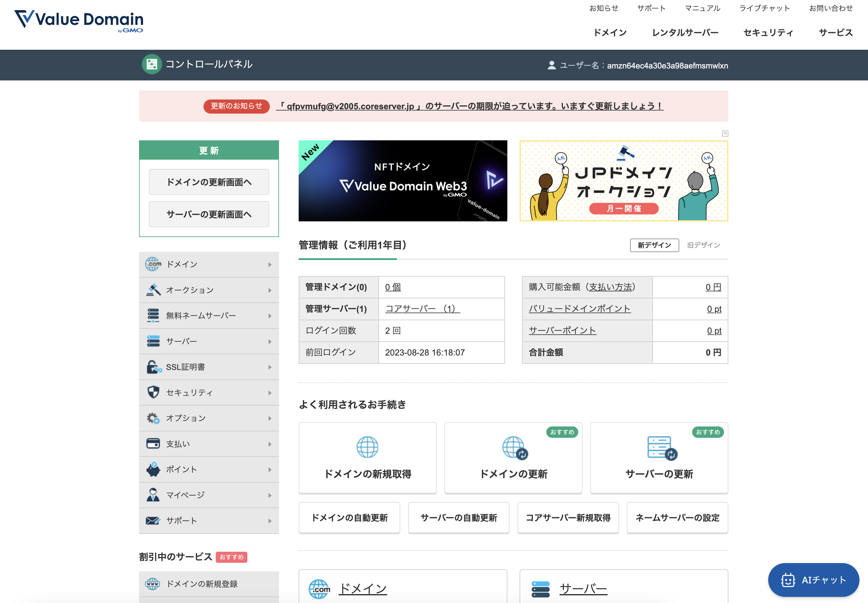This screenshot has width=868, height=603.
Task: Click the 0 個 managed domain count
Action: coord(393,287)
